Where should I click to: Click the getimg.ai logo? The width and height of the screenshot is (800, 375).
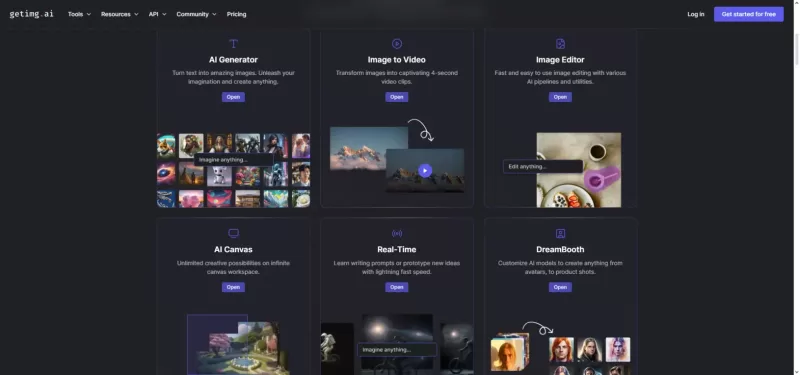tap(31, 14)
